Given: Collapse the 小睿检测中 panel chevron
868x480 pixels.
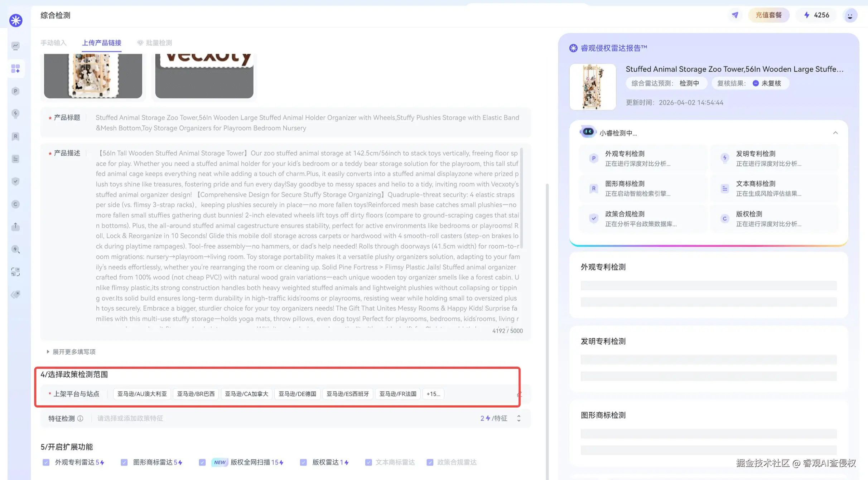Looking at the screenshot, I should [x=835, y=133].
